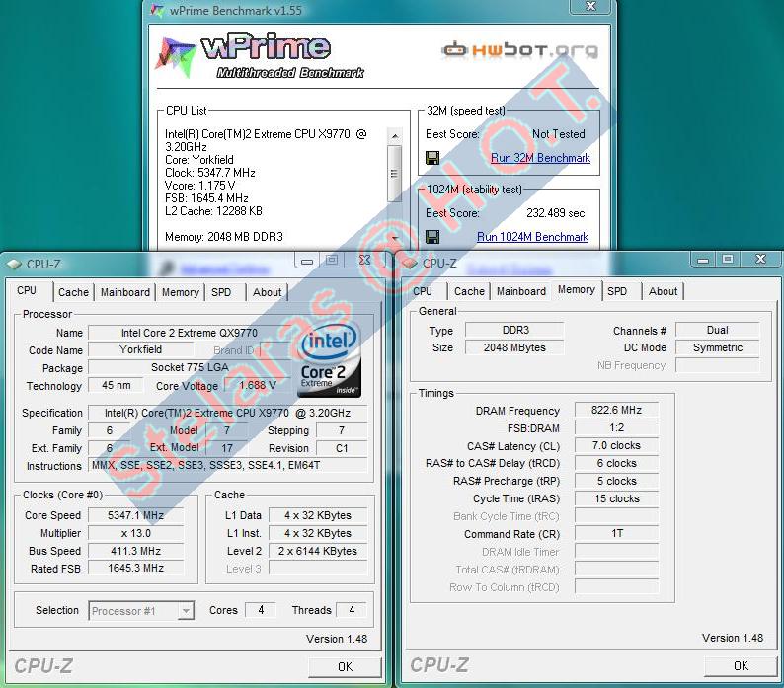The width and height of the screenshot is (784, 688).
Task: Click CAS# Latency 7.0 clocks value
Action: point(616,445)
